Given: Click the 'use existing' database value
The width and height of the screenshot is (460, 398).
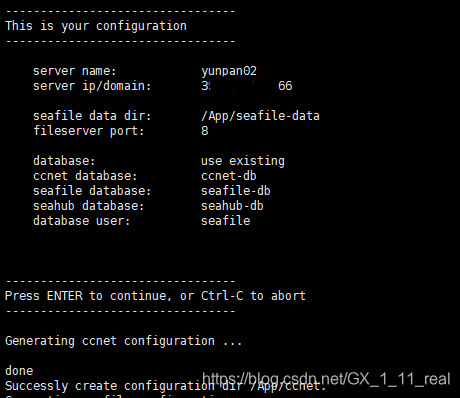Looking at the screenshot, I should [243, 161].
